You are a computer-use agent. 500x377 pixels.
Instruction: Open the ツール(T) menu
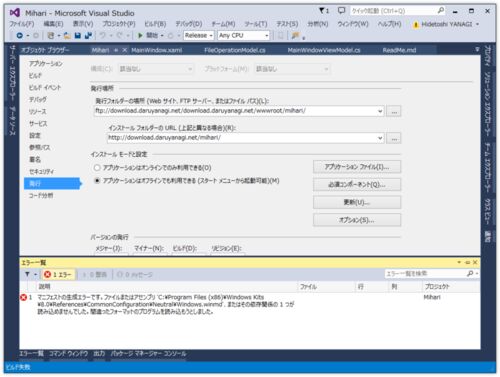coord(256,24)
